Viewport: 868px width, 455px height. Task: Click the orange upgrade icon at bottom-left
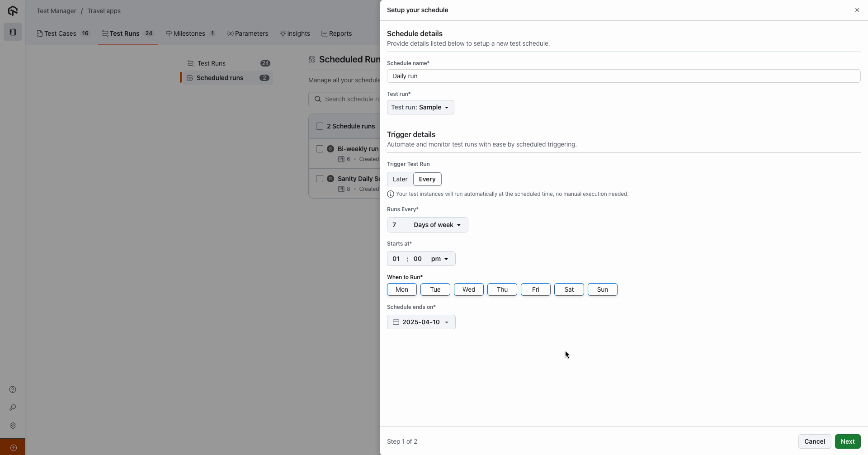click(13, 447)
